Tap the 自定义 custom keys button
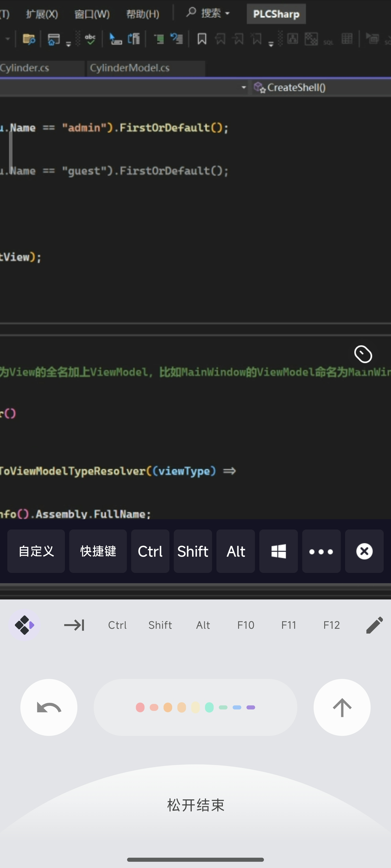This screenshot has width=391, height=868. click(36, 551)
